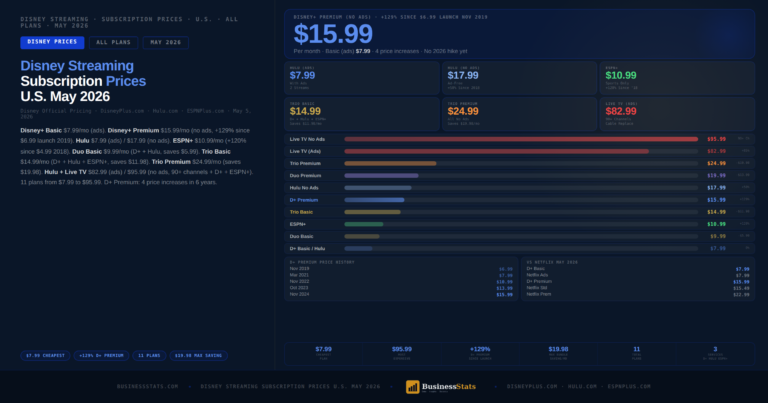
Task: Click the $19.99 Duo Premium chart value
Action: click(x=716, y=176)
